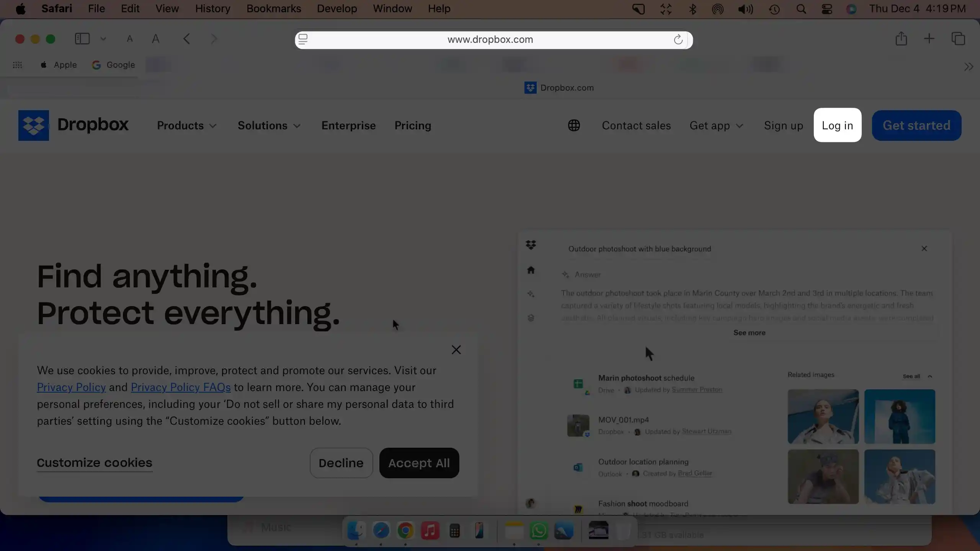Dismiss the cookie banner with X
Image resolution: width=980 pixels, height=551 pixels.
click(456, 350)
